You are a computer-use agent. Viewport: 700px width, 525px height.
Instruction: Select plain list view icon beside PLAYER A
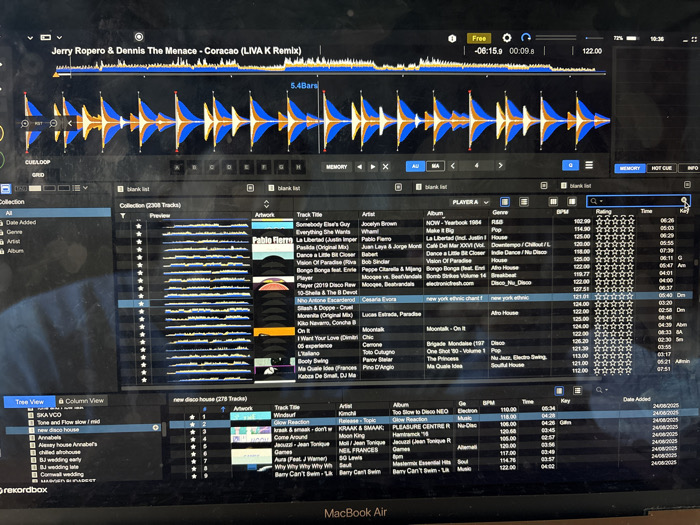tap(524, 202)
